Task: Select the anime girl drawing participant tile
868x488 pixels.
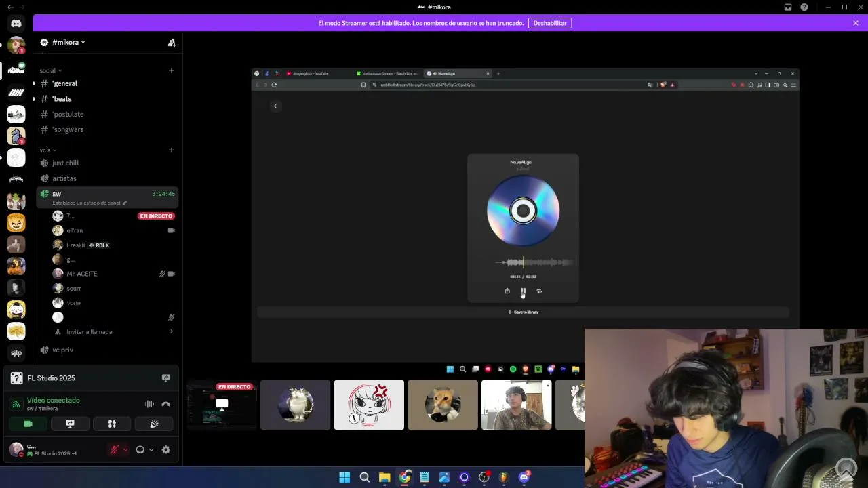Action: click(369, 405)
